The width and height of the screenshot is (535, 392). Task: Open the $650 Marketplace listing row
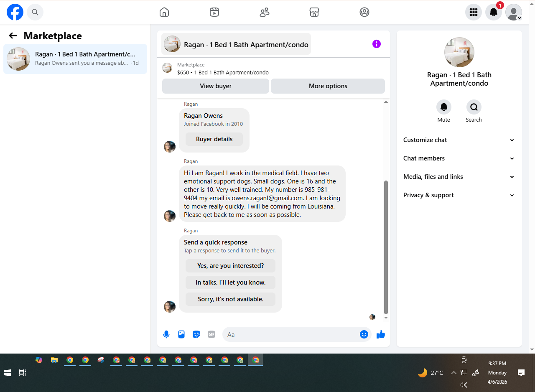click(273, 69)
